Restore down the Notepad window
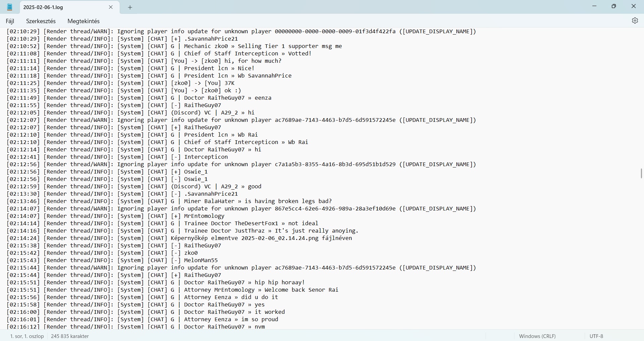Viewport: 644px width, 341px height. 614,6
